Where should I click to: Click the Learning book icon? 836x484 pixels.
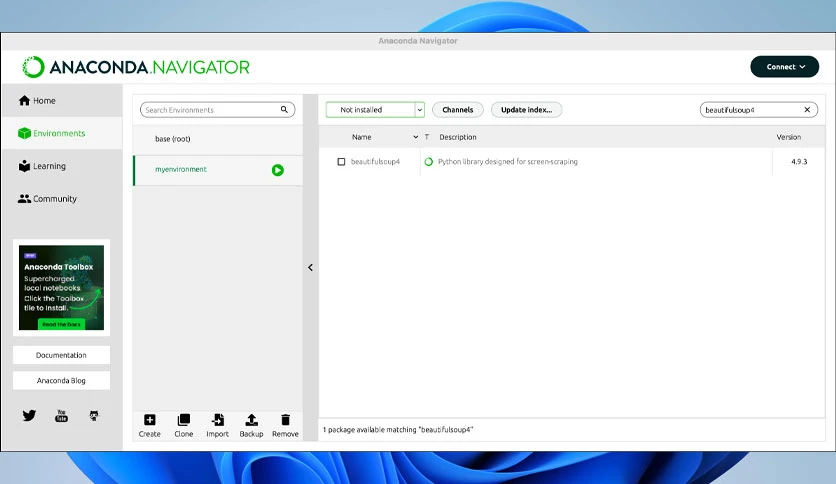(x=25, y=166)
